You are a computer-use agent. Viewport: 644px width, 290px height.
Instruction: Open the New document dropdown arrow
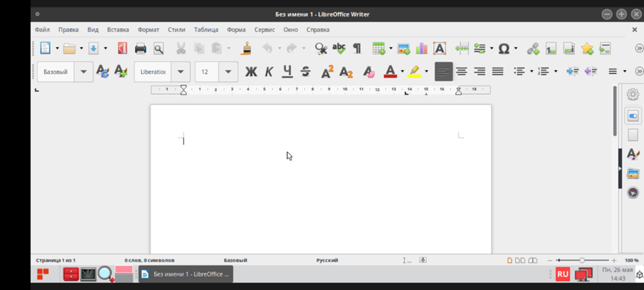point(57,49)
